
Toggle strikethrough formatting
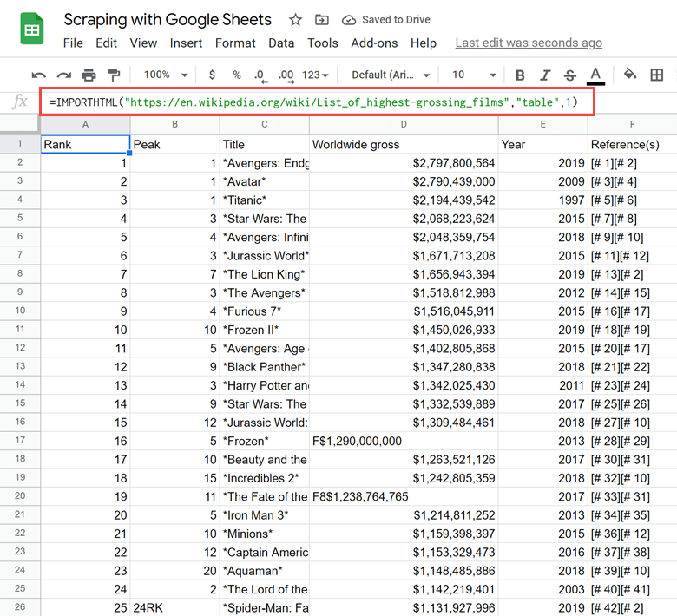tap(569, 75)
